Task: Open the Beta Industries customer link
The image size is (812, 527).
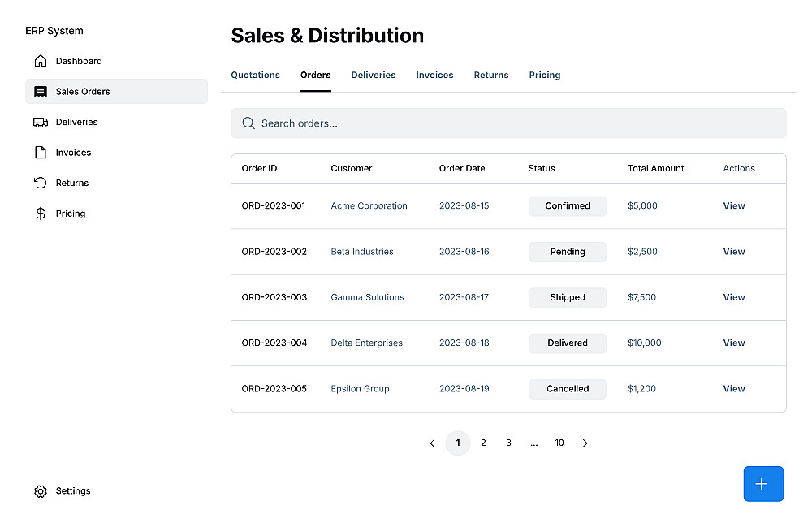Action: tap(362, 252)
